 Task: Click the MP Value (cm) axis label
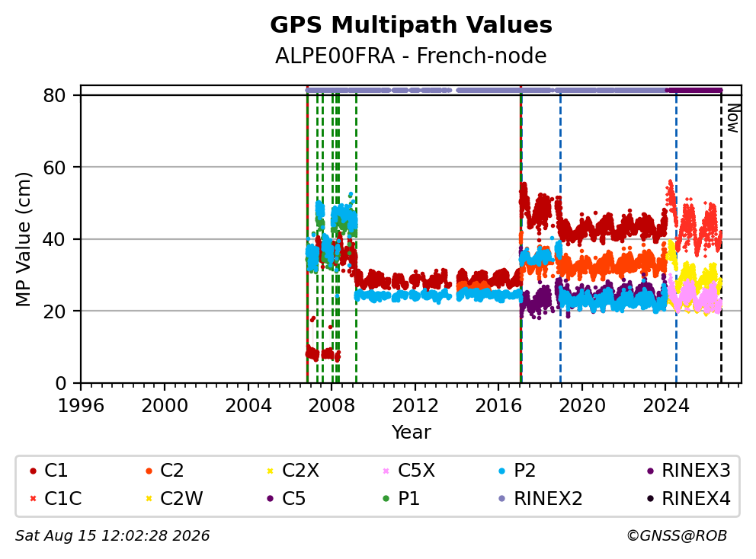(23, 239)
